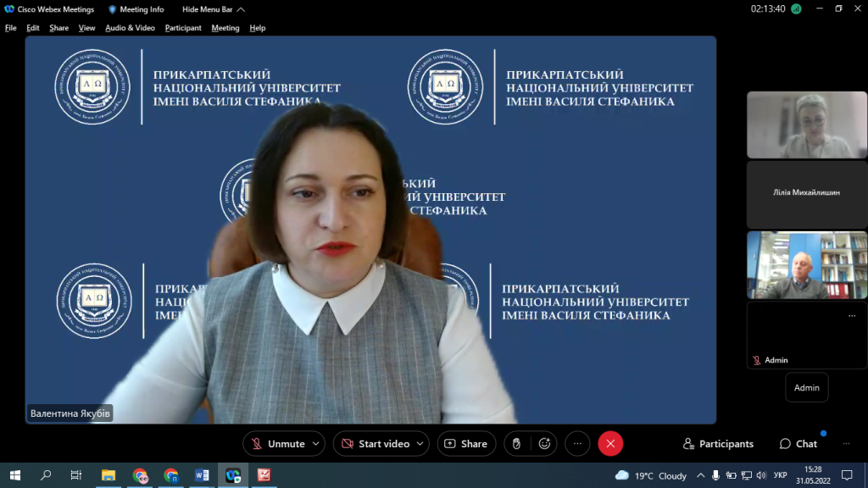This screenshot has height=488, width=868.
Task: Open the emoji reactions icon
Action: 544,443
